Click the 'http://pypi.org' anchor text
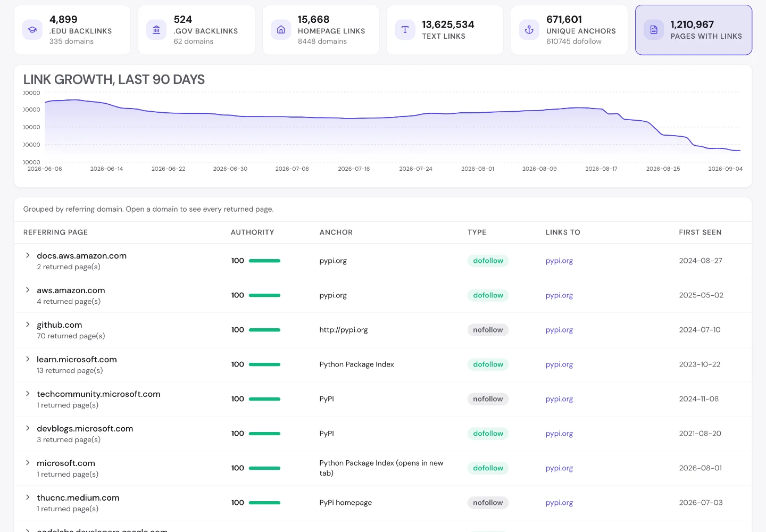Image resolution: width=766 pixels, height=532 pixels. [x=344, y=330]
